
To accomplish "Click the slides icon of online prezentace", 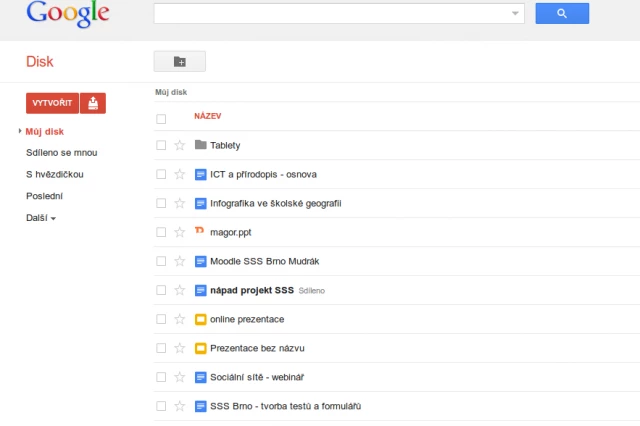I will [200, 319].
